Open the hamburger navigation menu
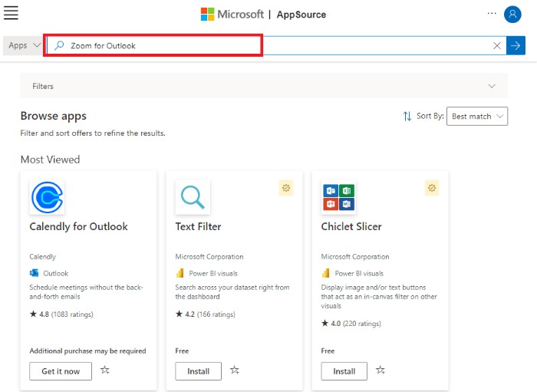The height and width of the screenshot is (392, 537). 11,13
